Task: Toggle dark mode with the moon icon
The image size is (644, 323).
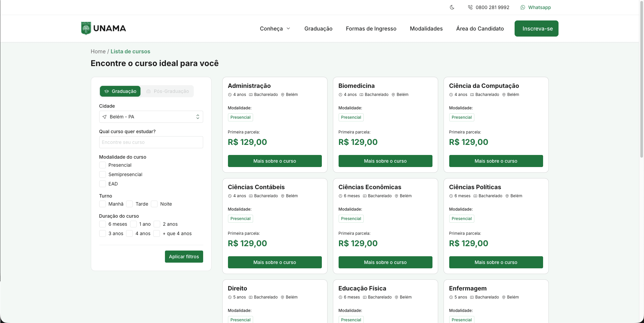Action: (x=452, y=7)
